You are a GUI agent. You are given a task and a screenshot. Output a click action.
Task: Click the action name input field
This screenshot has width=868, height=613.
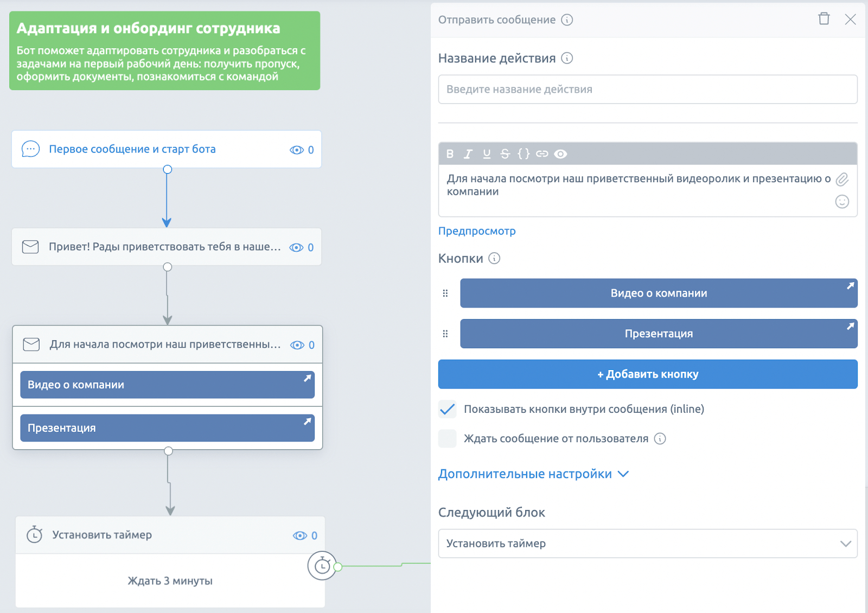(x=647, y=90)
